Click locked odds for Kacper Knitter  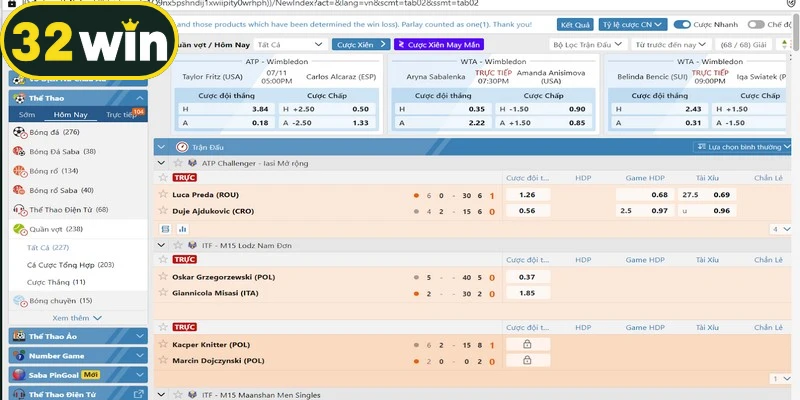(x=528, y=344)
